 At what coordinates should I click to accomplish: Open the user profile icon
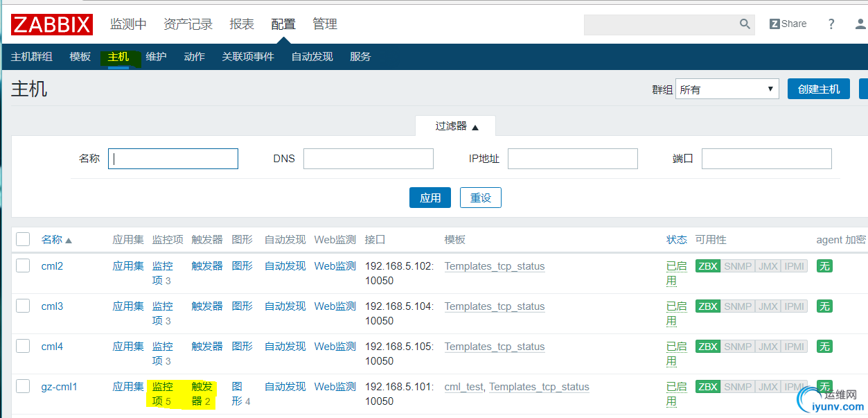pyautogui.click(x=860, y=24)
